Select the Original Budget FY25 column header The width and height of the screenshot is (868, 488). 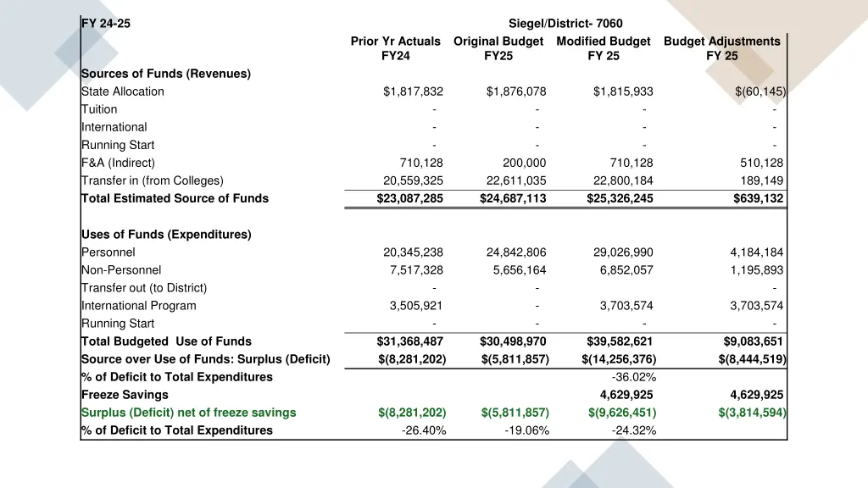point(498,48)
